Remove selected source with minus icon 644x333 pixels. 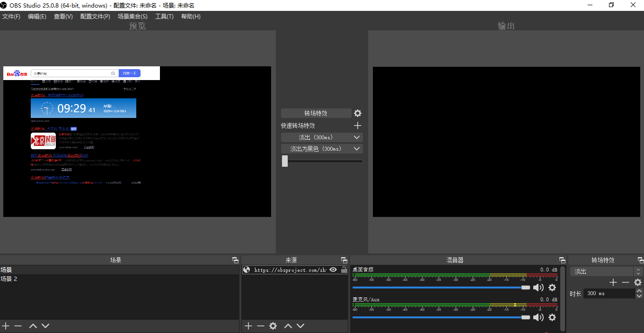coord(261,326)
